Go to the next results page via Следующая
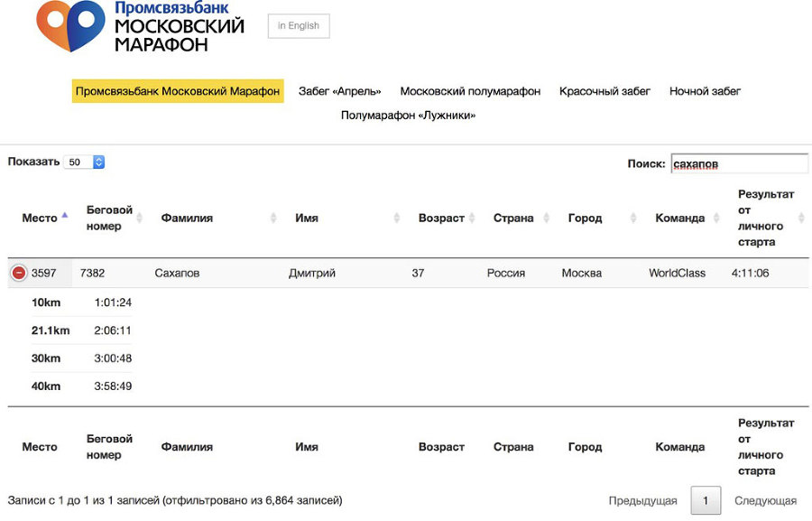Viewport: 812px width, 521px height. pyautogui.click(x=766, y=500)
